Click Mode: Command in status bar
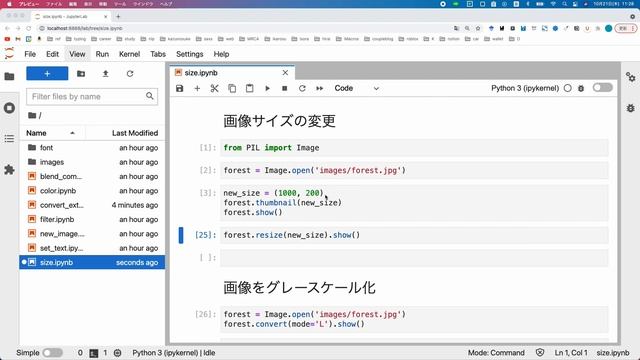Image resolution: width=640 pixels, height=360 pixels. point(496,353)
